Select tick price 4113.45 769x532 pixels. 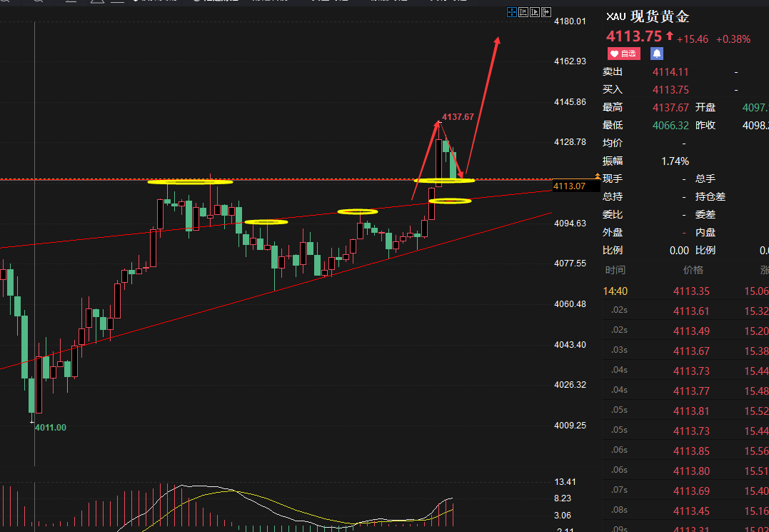[x=691, y=511]
